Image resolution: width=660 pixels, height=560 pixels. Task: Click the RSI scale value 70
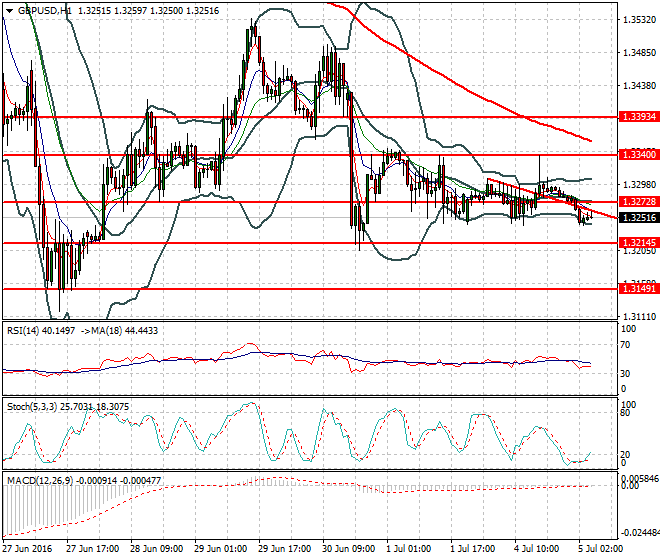[x=625, y=345]
